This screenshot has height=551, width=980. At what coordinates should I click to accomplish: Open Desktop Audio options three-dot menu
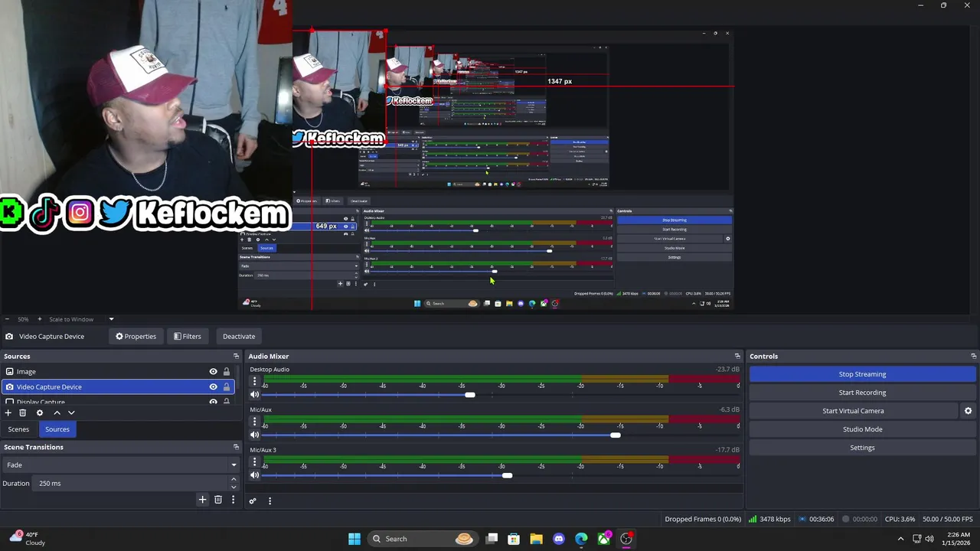coord(255,380)
